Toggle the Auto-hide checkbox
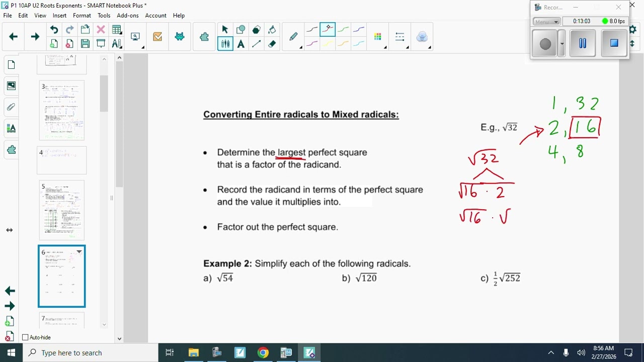The image size is (644, 362). coord(25,337)
